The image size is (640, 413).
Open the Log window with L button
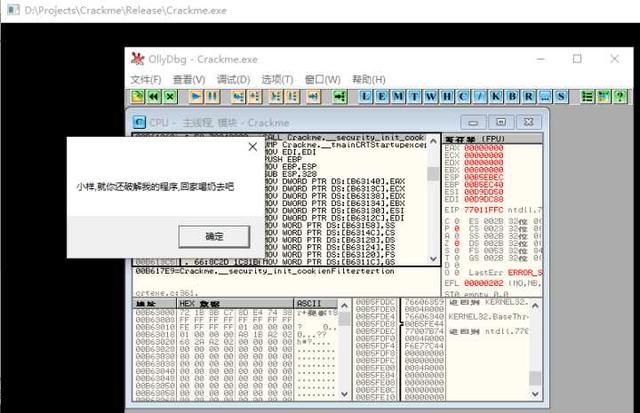point(369,96)
